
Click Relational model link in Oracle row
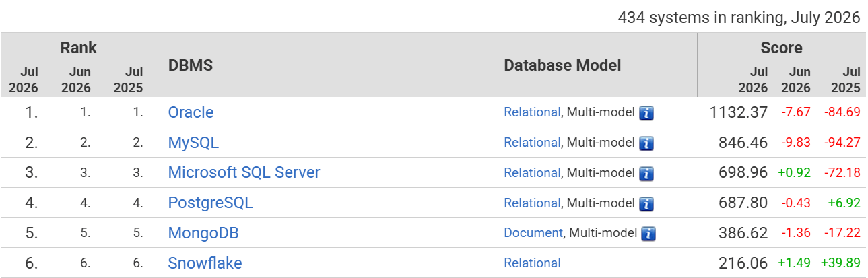coord(532,112)
